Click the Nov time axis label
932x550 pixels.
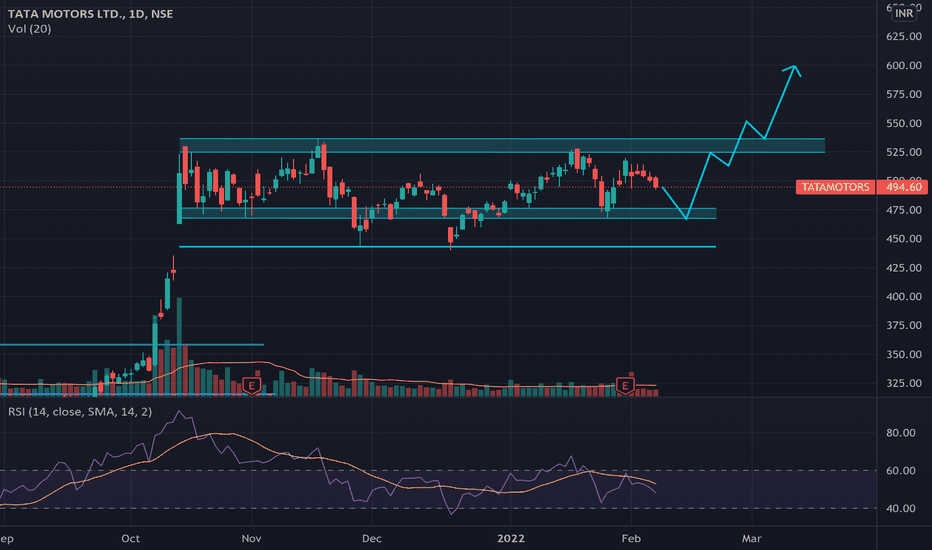pyautogui.click(x=251, y=538)
